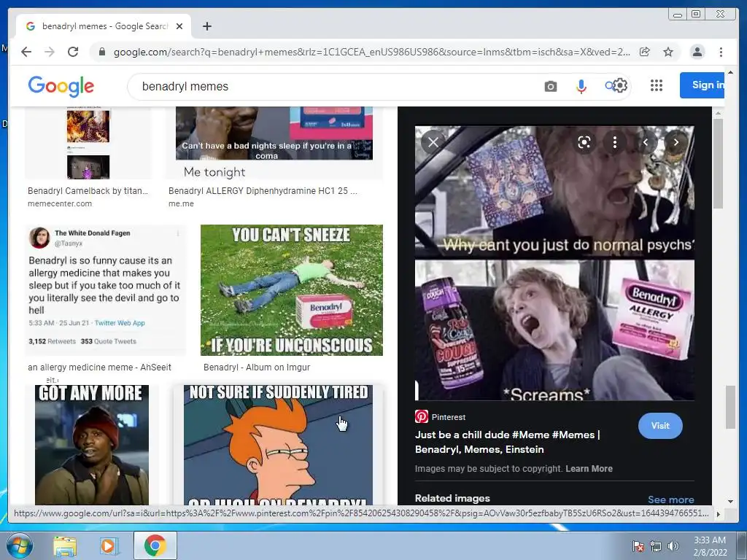Show previous image in preview
The height and width of the screenshot is (560, 747).
(646, 142)
